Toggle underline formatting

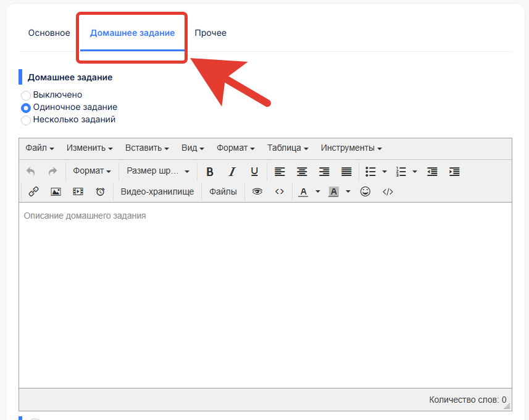click(x=254, y=172)
